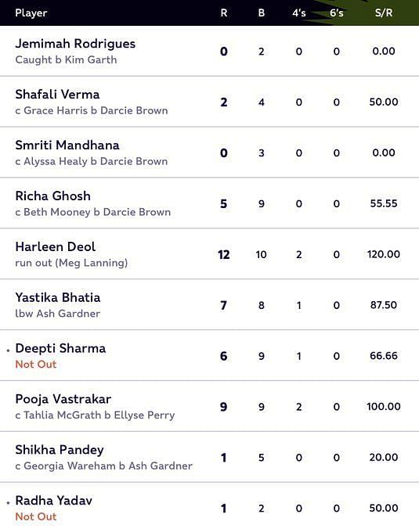Click Deepti Sharma's Not Out status
Viewport: 419px width, 532px height.
pos(36,365)
